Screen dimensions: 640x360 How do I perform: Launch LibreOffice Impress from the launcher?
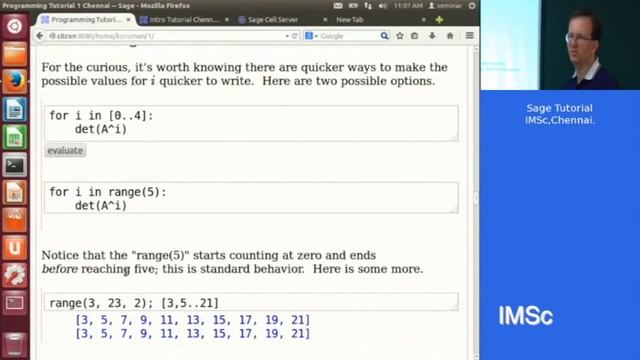click(x=15, y=192)
